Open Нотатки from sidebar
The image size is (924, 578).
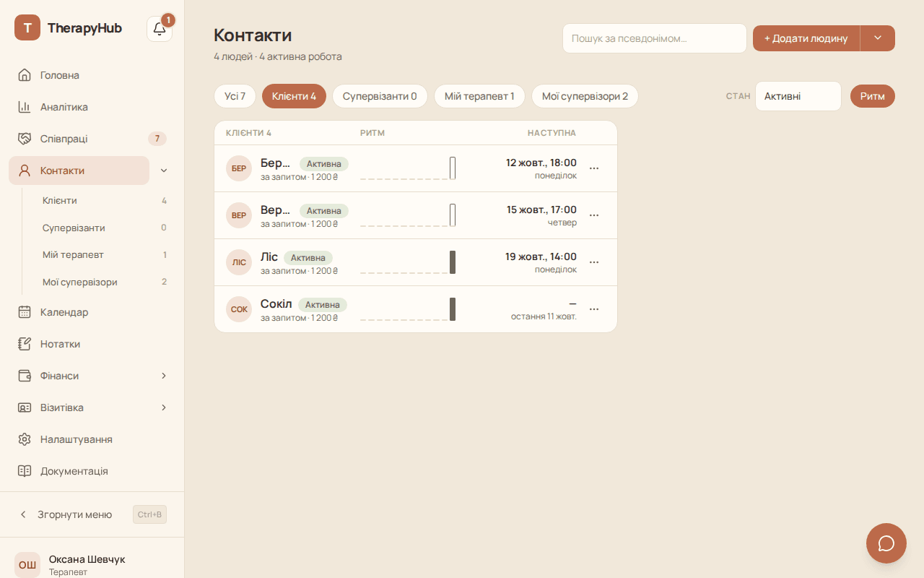click(x=92, y=344)
